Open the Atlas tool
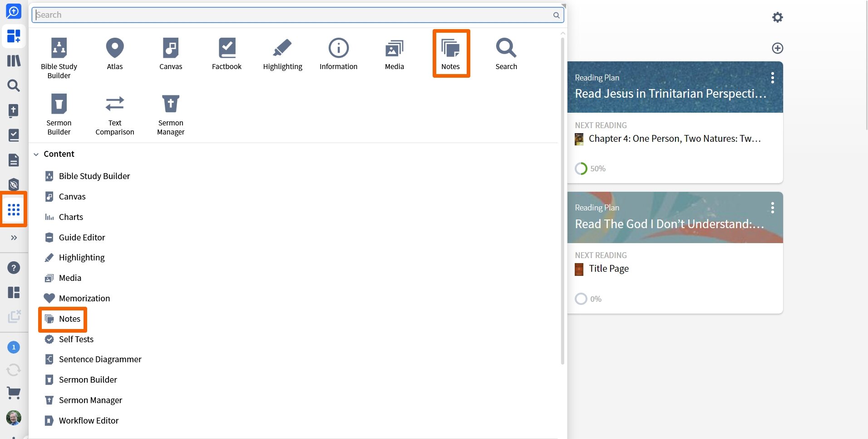868x439 pixels. (115, 54)
